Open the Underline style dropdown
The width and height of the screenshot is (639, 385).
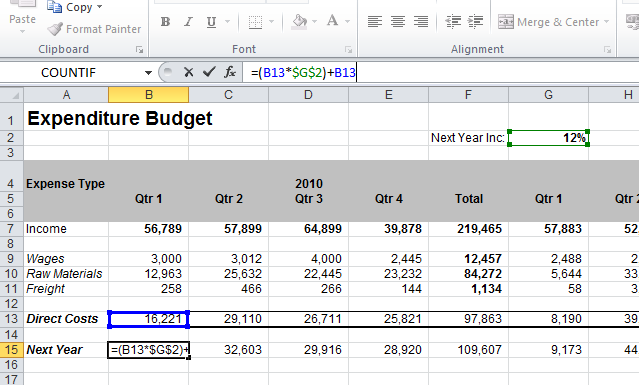[227, 22]
